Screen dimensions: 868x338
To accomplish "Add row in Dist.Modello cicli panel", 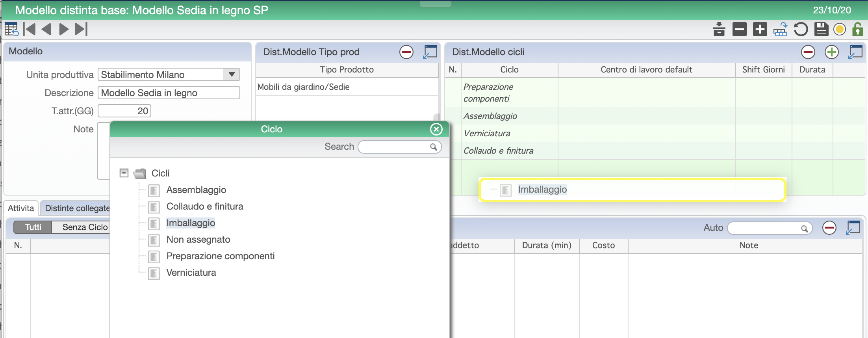I will (x=832, y=52).
